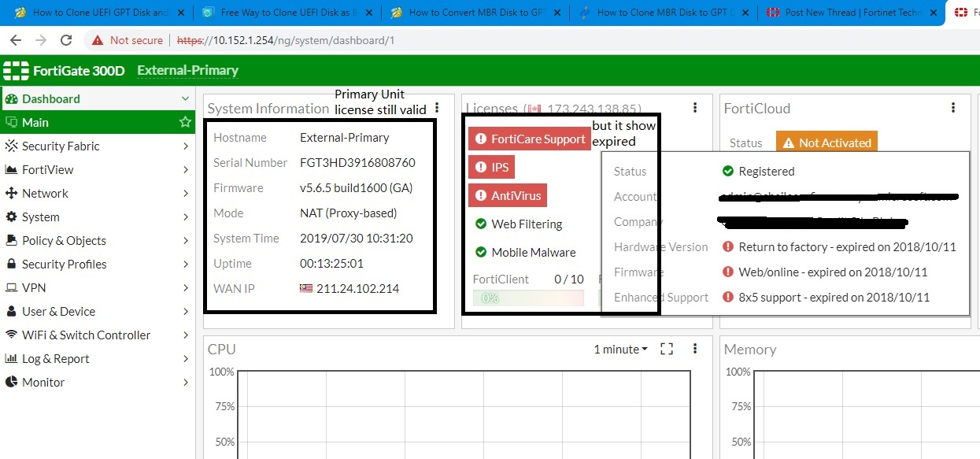Viewport: 980px width, 459px height.
Task: Click the serial number FGT3HD3916808760
Action: (357, 162)
